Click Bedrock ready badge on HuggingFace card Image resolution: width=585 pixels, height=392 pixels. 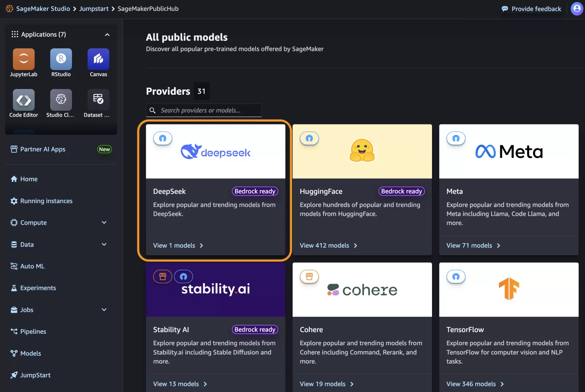coord(402,191)
